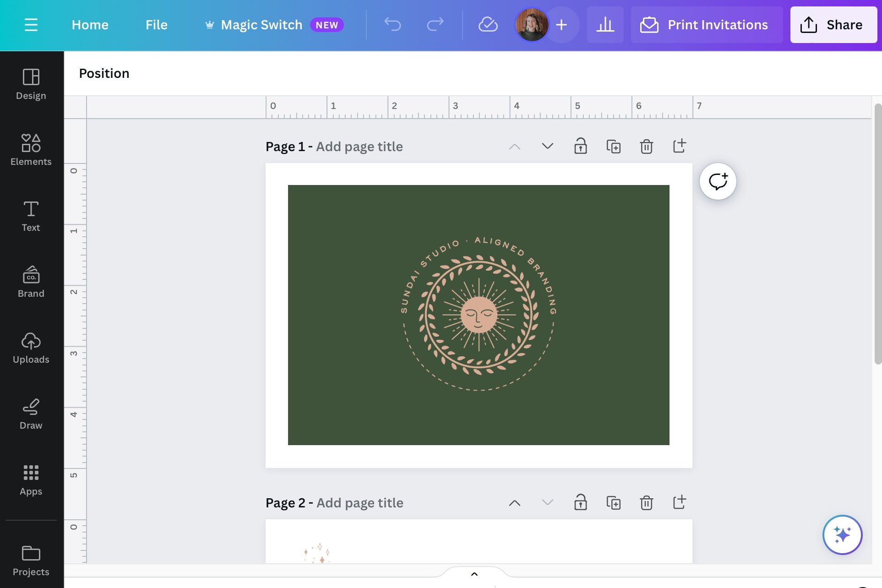Open the File menu
The image size is (882, 588).
pyautogui.click(x=156, y=25)
